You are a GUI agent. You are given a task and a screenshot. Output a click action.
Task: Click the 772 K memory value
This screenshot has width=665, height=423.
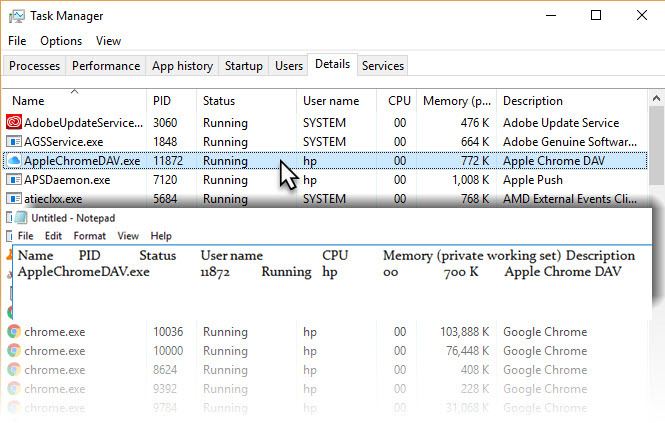[x=475, y=161]
